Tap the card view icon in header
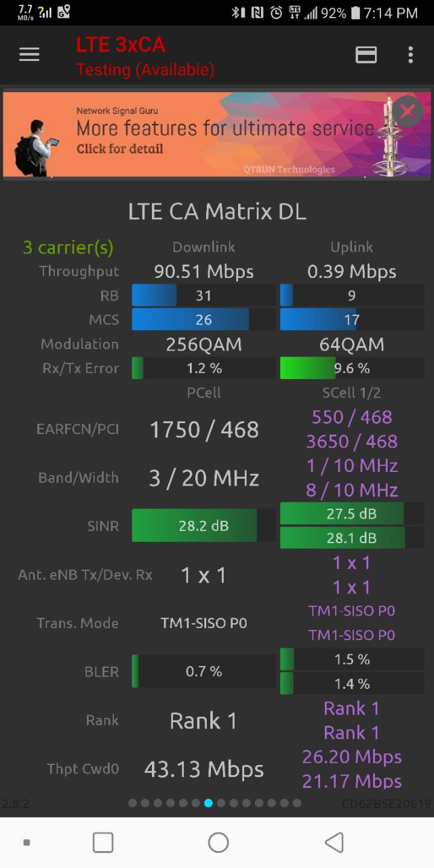The height and width of the screenshot is (868, 434). (x=366, y=55)
